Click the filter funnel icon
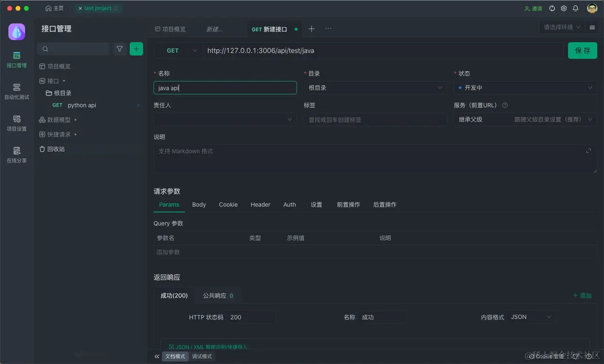Viewport: 604px width, 364px height. tap(120, 49)
